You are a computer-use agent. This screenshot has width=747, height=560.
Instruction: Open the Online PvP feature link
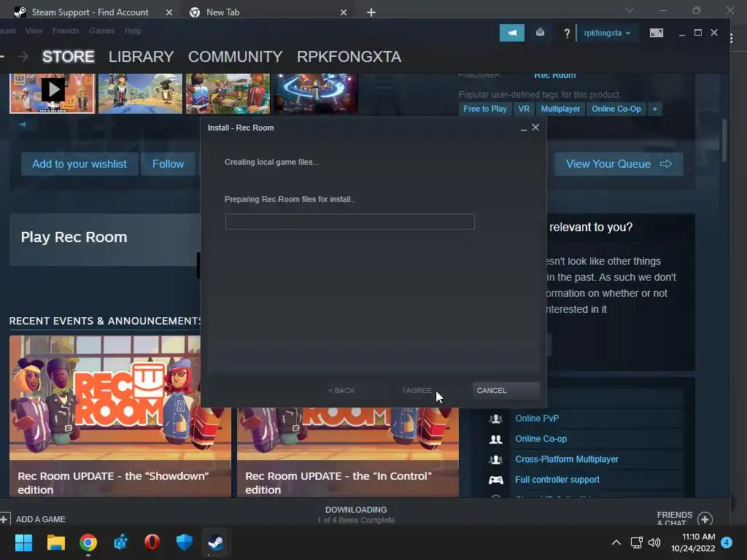click(537, 418)
